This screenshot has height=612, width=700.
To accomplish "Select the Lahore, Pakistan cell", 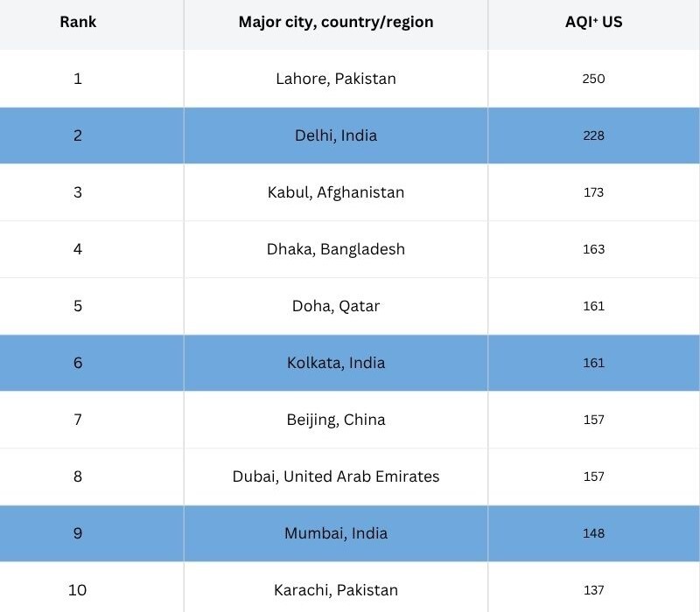I will [336, 79].
